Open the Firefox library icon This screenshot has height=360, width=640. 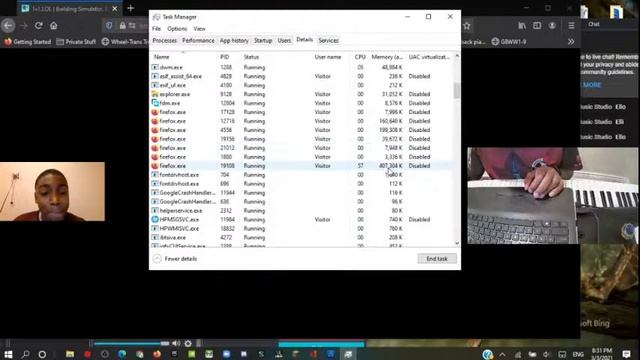point(522,26)
